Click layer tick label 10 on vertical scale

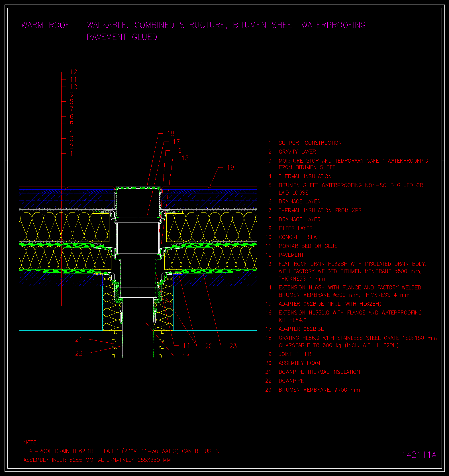pyautogui.click(x=74, y=87)
